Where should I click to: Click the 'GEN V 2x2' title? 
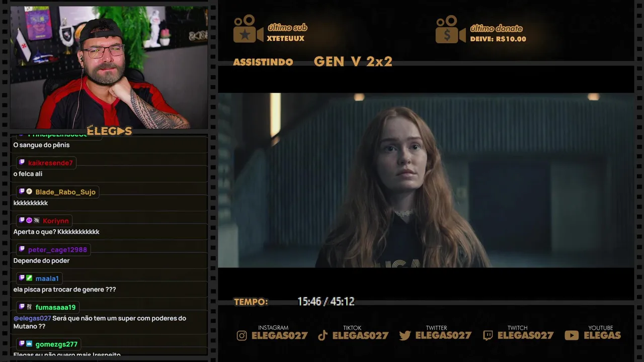[x=353, y=61]
